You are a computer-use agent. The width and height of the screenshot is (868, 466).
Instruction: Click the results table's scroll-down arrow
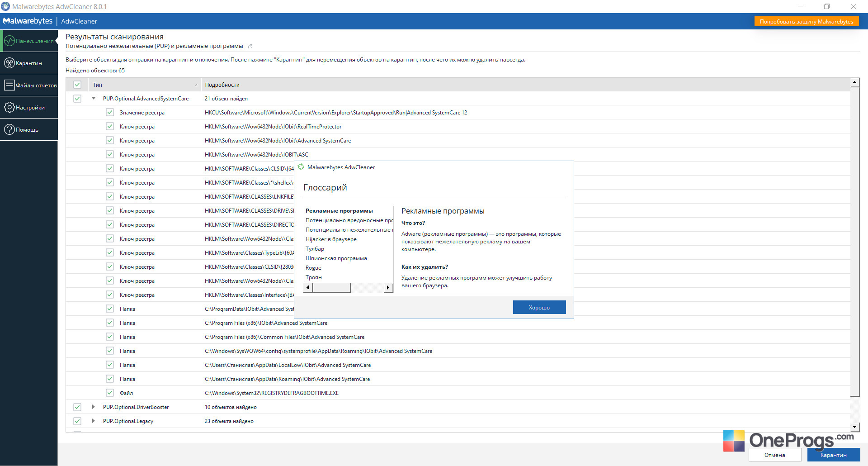click(x=854, y=427)
